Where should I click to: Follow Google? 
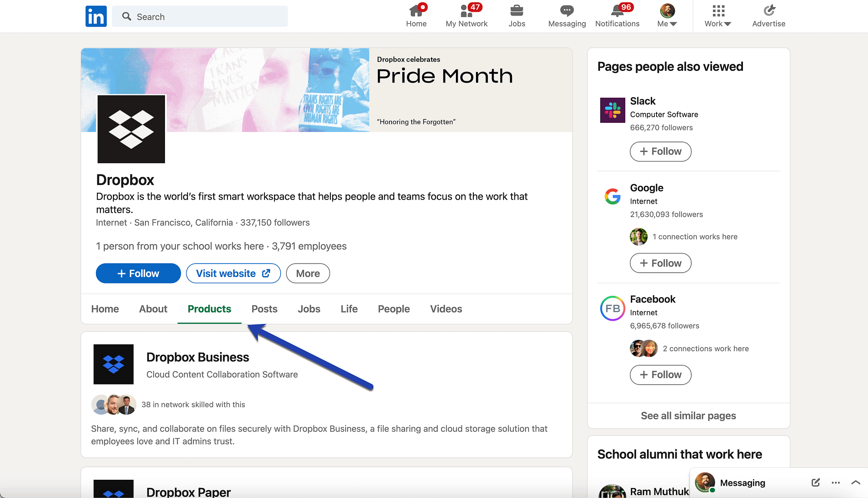[x=660, y=263]
